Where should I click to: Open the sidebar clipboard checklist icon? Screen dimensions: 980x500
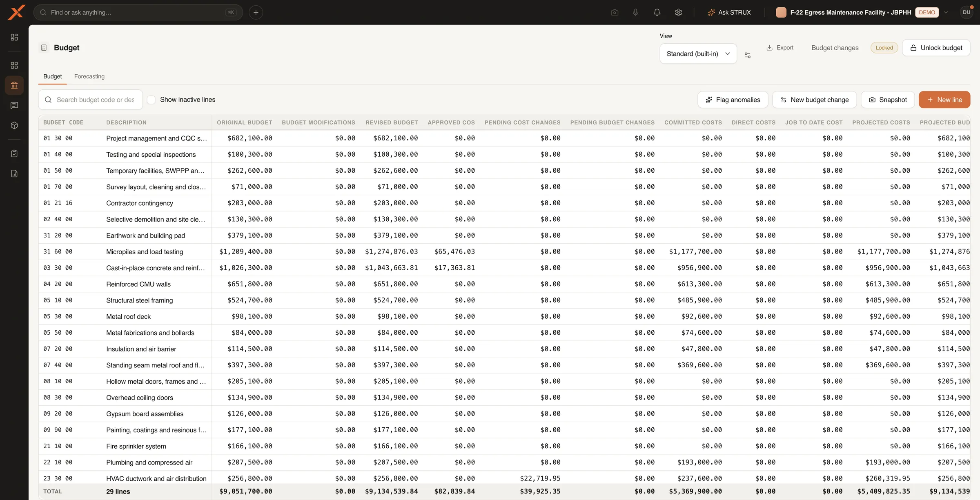coord(14,153)
